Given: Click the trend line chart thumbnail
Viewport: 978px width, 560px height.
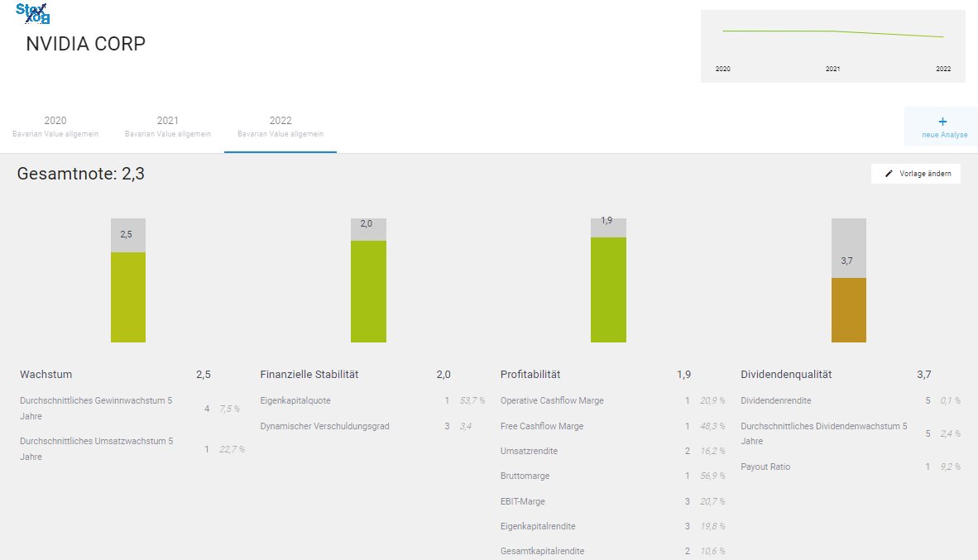Looking at the screenshot, I should (832, 46).
